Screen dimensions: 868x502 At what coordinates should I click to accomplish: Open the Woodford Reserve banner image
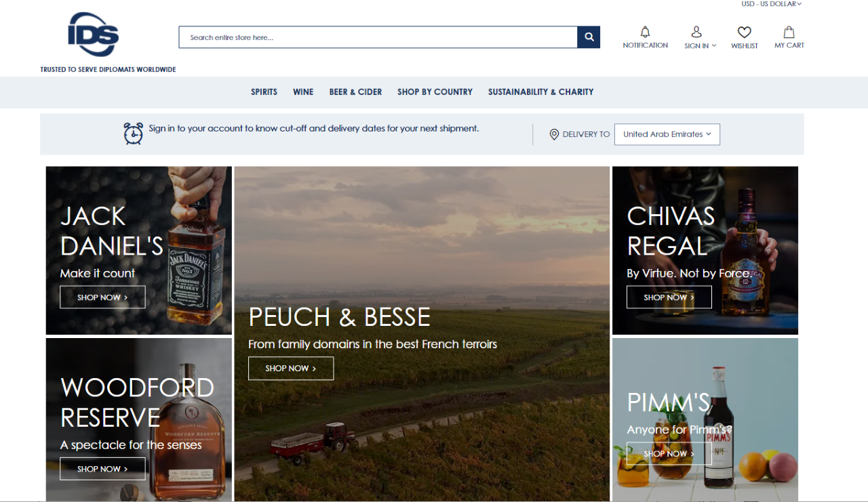point(139,419)
